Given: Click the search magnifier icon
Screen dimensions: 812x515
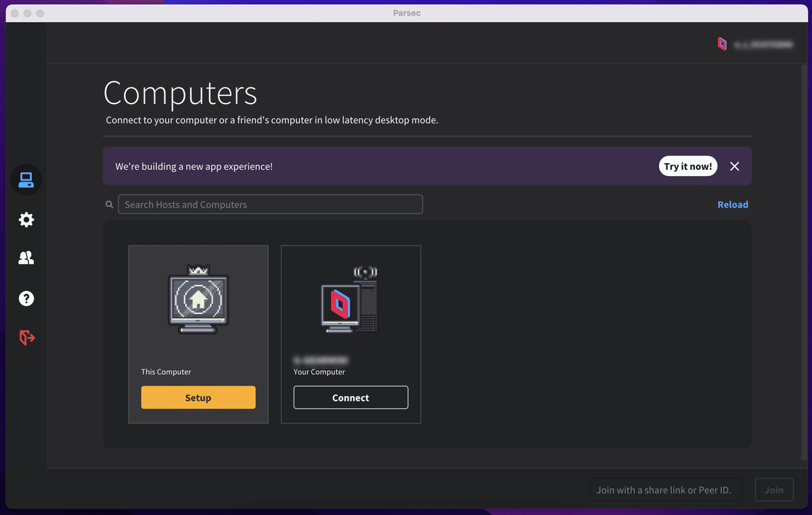Looking at the screenshot, I should coord(109,204).
